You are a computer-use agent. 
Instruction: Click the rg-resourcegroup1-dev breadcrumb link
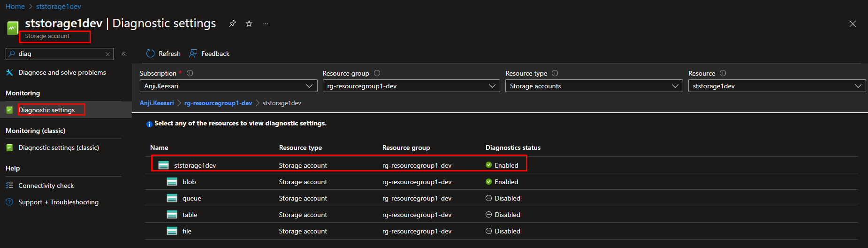[x=218, y=103]
